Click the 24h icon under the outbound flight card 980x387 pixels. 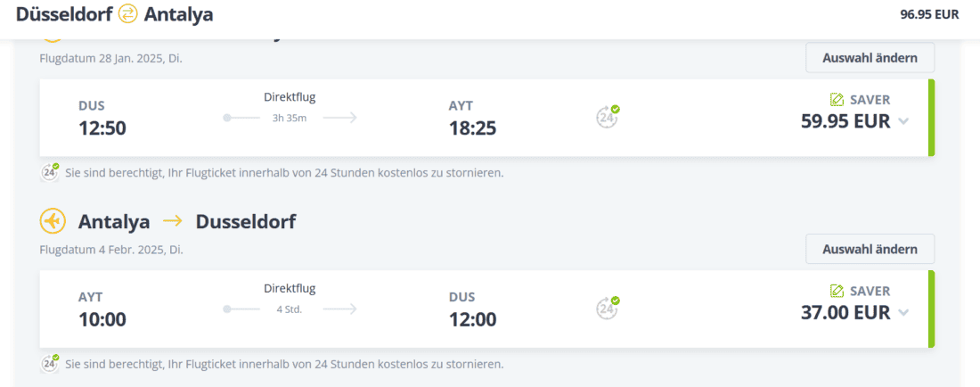(50, 172)
